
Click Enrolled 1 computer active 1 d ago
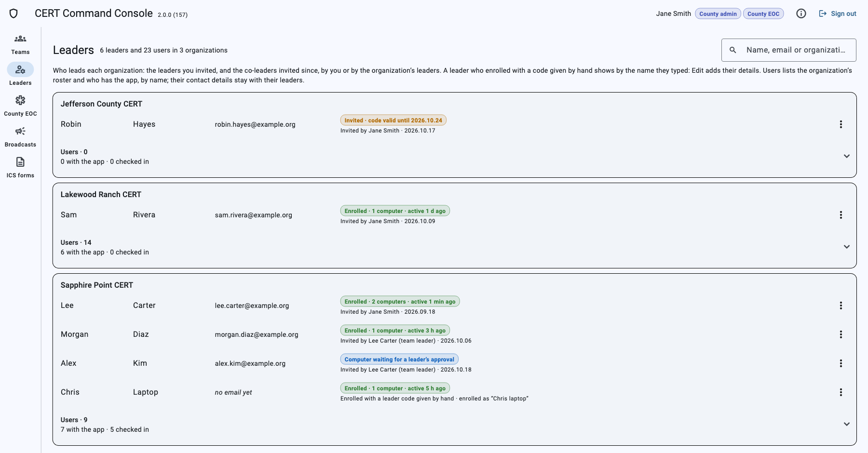(x=395, y=211)
